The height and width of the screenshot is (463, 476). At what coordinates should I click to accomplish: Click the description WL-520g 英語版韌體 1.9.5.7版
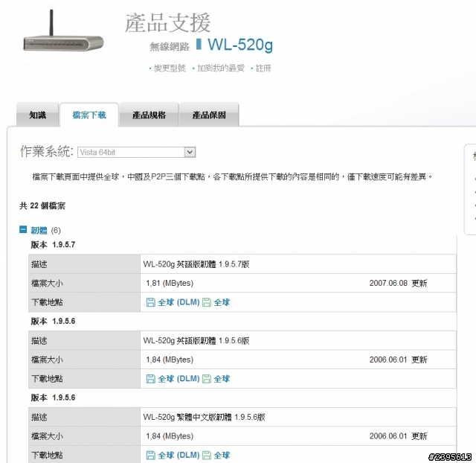(196, 264)
